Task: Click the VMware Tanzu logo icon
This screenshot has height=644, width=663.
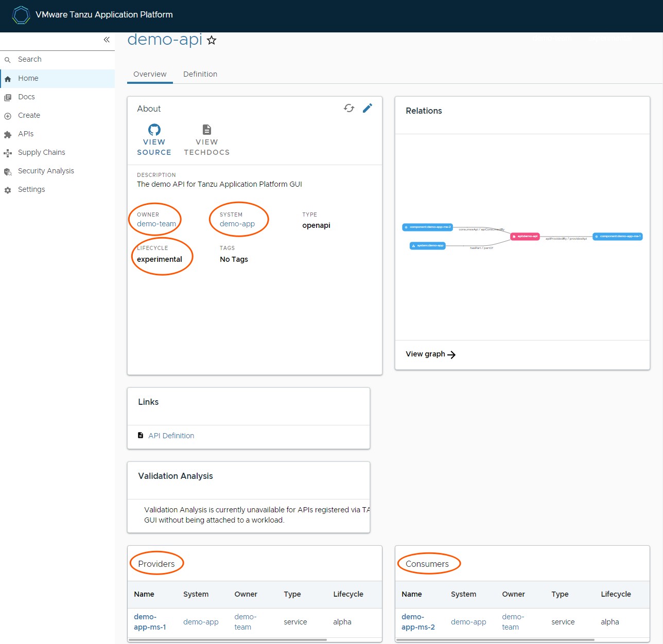Action: pos(21,15)
